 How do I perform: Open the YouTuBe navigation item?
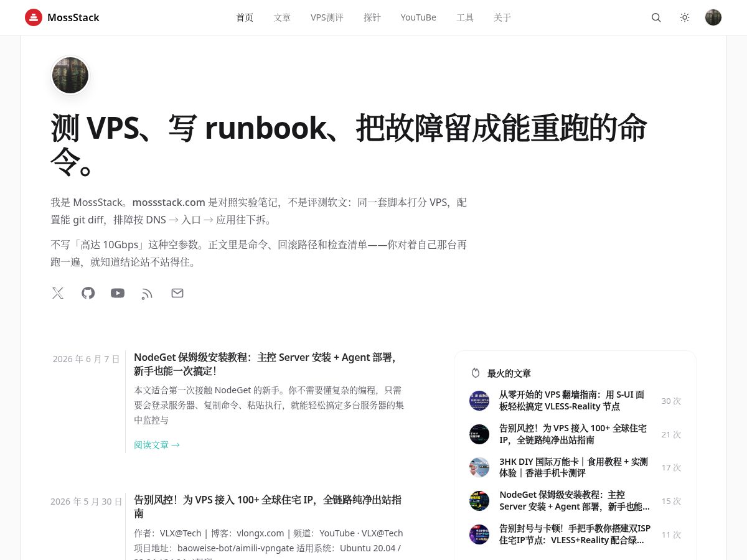[x=418, y=17]
